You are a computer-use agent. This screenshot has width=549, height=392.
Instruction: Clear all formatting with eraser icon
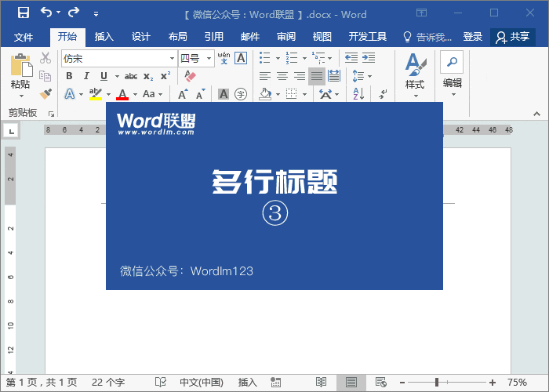click(x=190, y=76)
